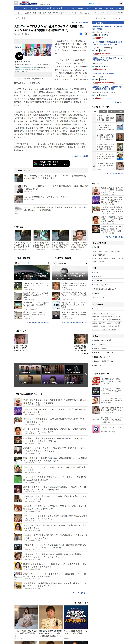
Task: Share the article on X
Action: point(86,34)
